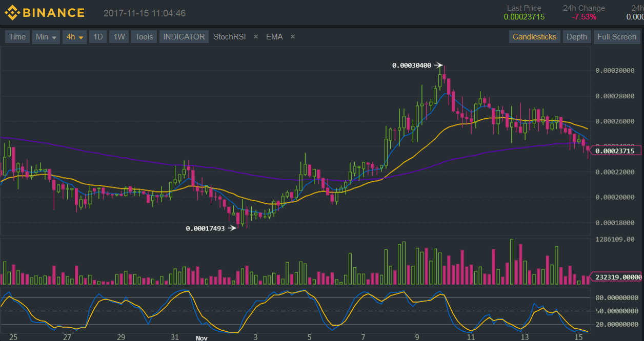Click the 0.00026000 price axis label
The width and height of the screenshot is (644, 341).
pos(615,121)
